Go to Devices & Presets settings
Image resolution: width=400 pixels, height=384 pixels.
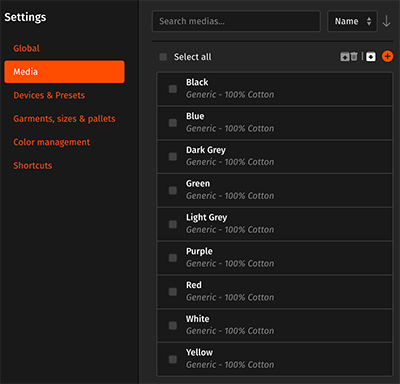click(49, 95)
